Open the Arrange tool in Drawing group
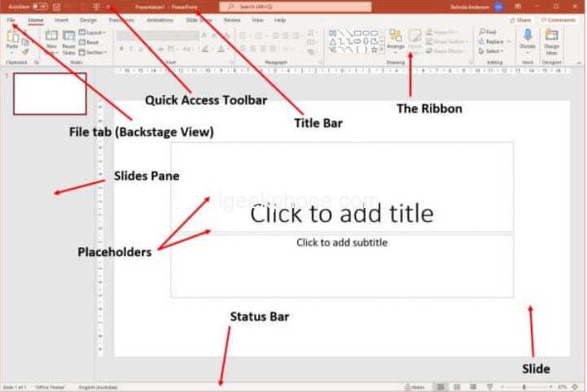Viewport: 587px width, 392px height. 396,39
